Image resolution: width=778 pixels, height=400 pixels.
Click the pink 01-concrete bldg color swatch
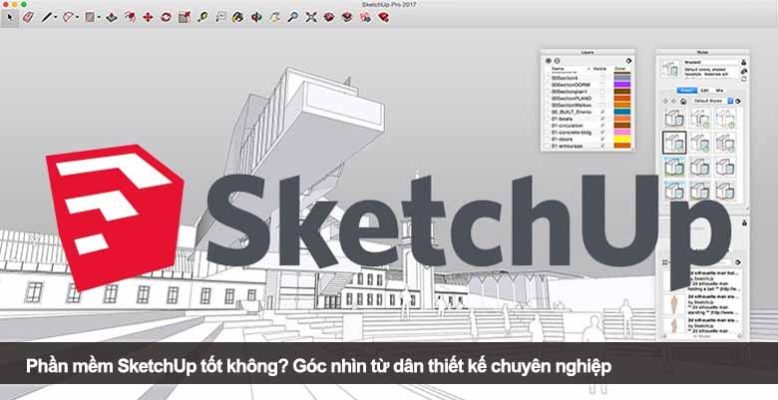[x=623, y=133]
